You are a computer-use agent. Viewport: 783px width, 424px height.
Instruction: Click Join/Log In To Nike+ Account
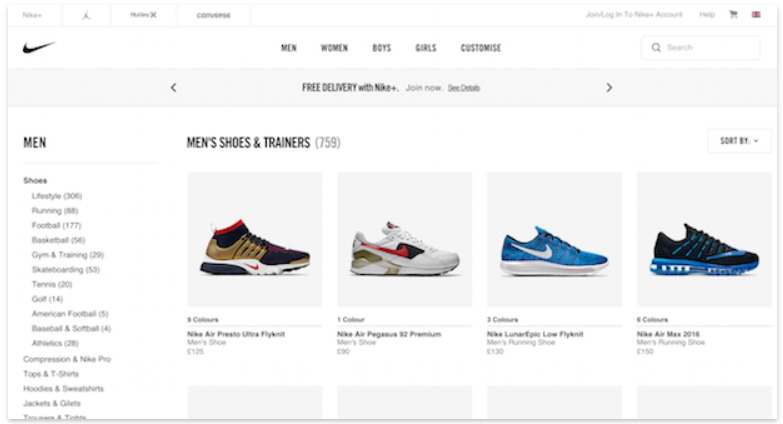point(634,14)
